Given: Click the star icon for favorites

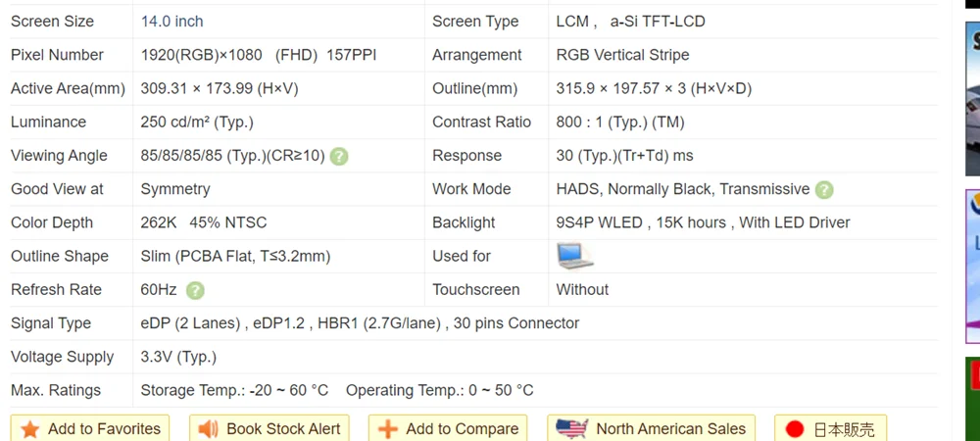Looking at the screenshot, I should 30,429.
